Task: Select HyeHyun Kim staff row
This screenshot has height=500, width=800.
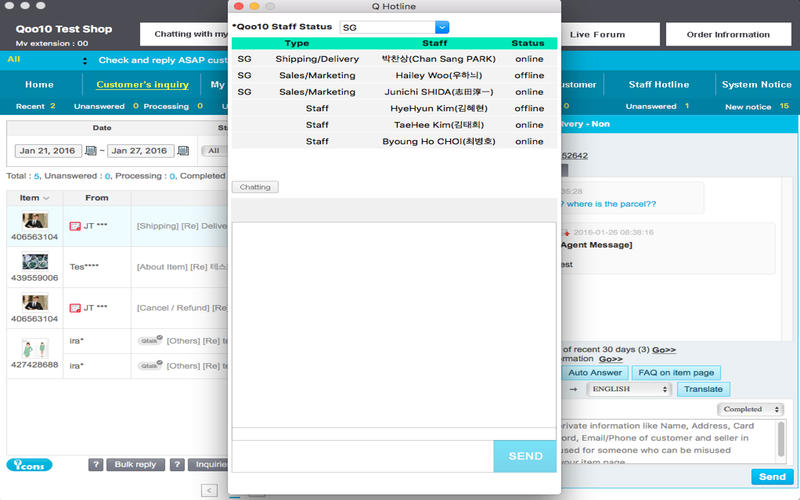Action: tap(394, 108)
